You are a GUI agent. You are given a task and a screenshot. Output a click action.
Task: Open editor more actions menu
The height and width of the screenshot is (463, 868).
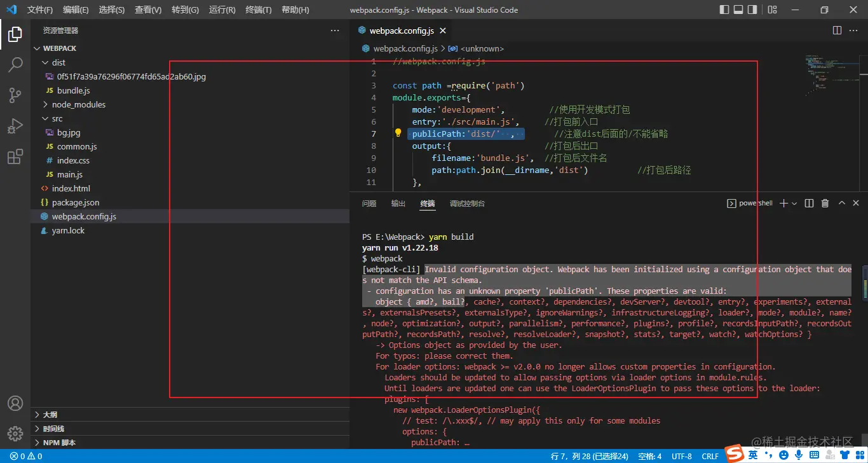[855, 31]
